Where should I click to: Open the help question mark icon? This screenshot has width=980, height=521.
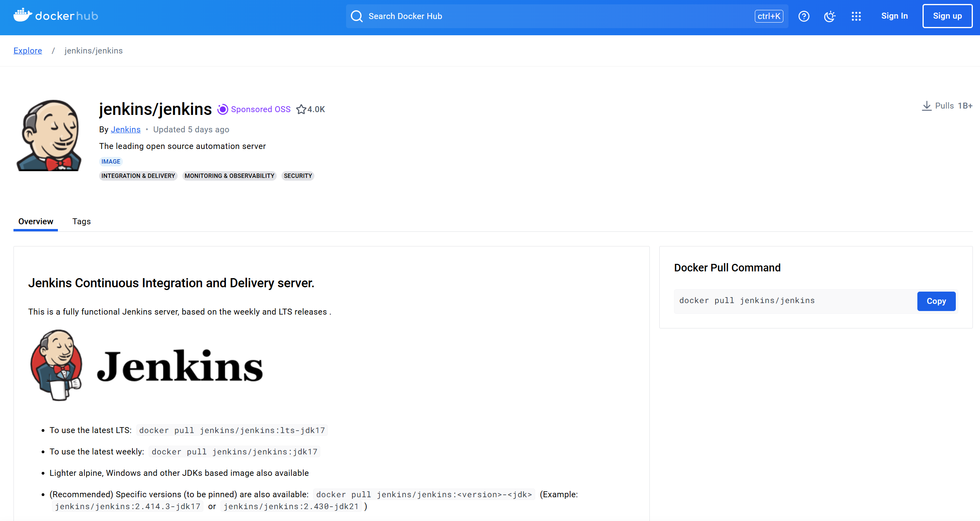tap(804, 16)
